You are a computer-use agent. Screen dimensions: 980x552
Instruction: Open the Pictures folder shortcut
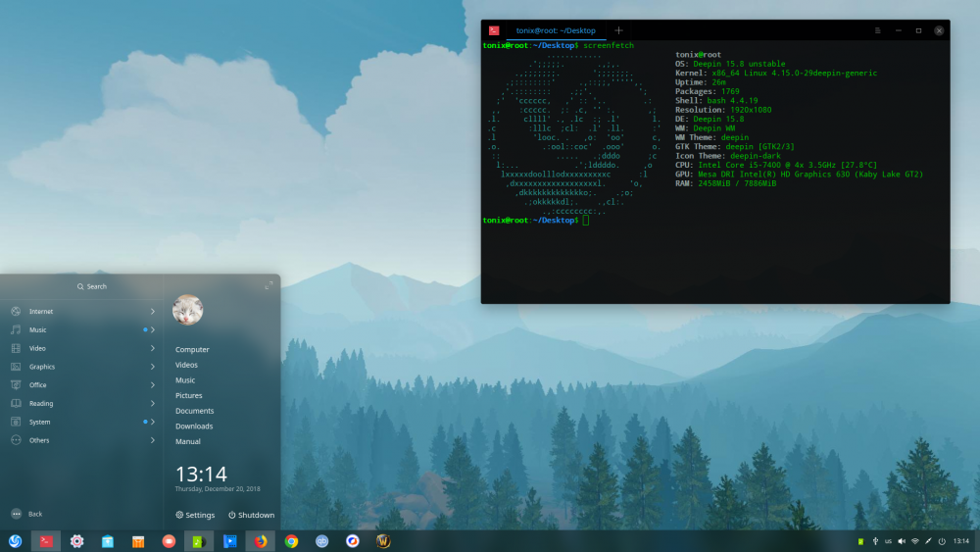(189, 395)
